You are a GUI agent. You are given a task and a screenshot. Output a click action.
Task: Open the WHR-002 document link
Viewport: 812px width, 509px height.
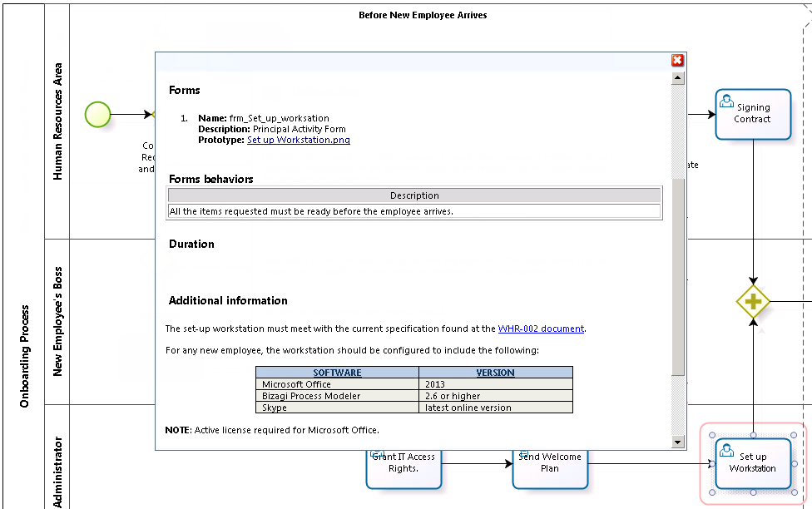[x=541, y=329]
